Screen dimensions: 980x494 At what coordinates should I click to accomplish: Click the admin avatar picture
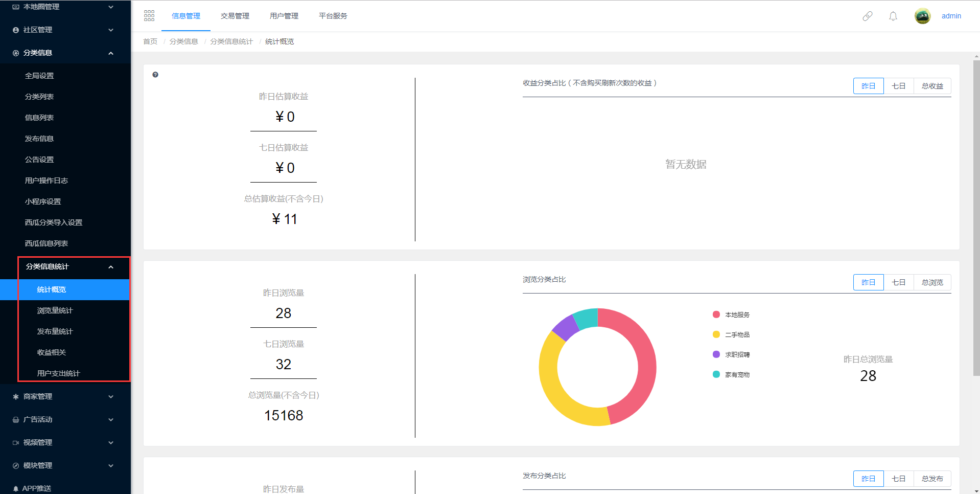[x=923, y=16]
